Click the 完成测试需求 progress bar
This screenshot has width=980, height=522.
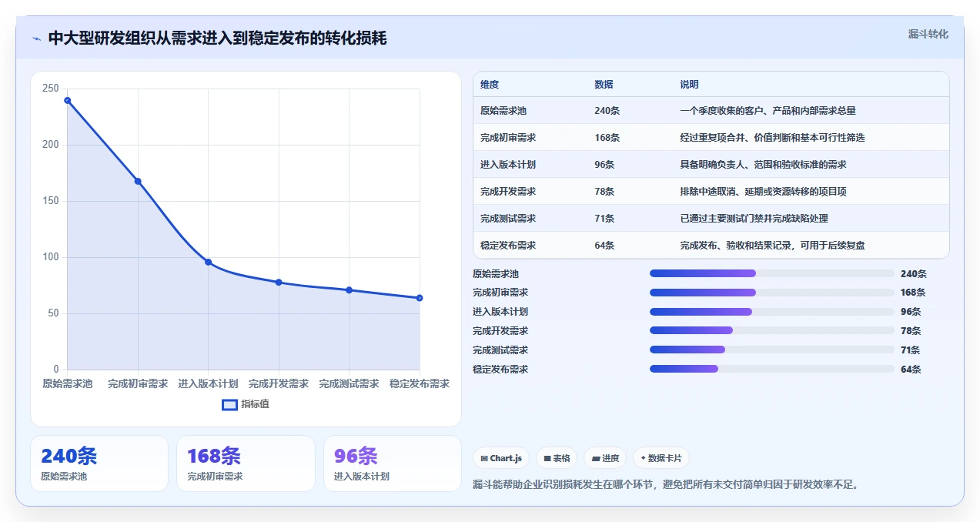coord(772,350)
